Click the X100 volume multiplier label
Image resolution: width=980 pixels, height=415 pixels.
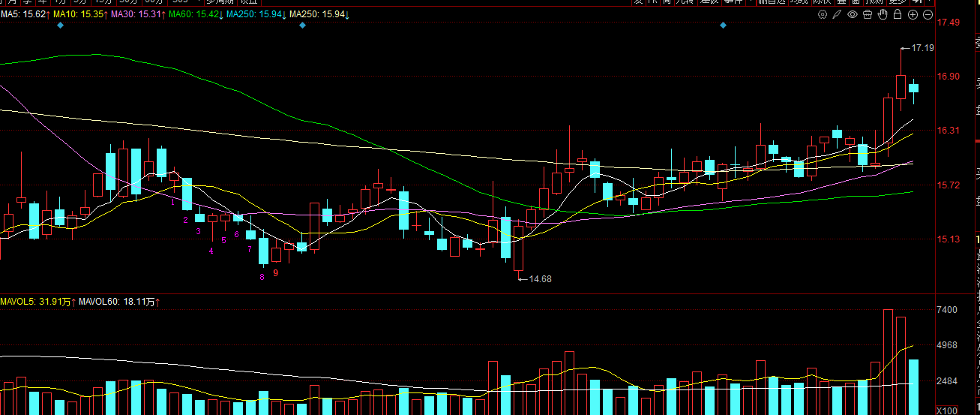[x=948, y=410]
